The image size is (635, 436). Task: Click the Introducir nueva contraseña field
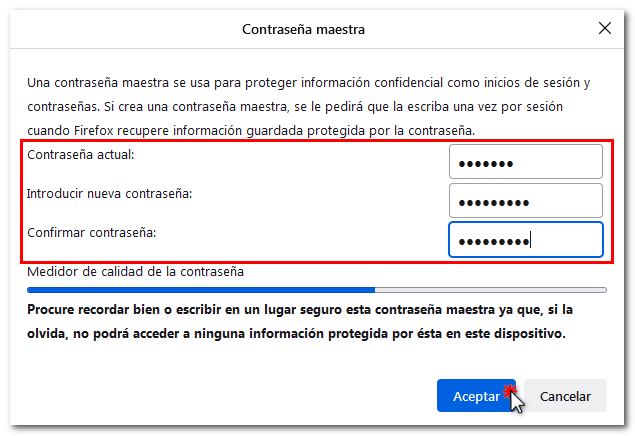526,200
